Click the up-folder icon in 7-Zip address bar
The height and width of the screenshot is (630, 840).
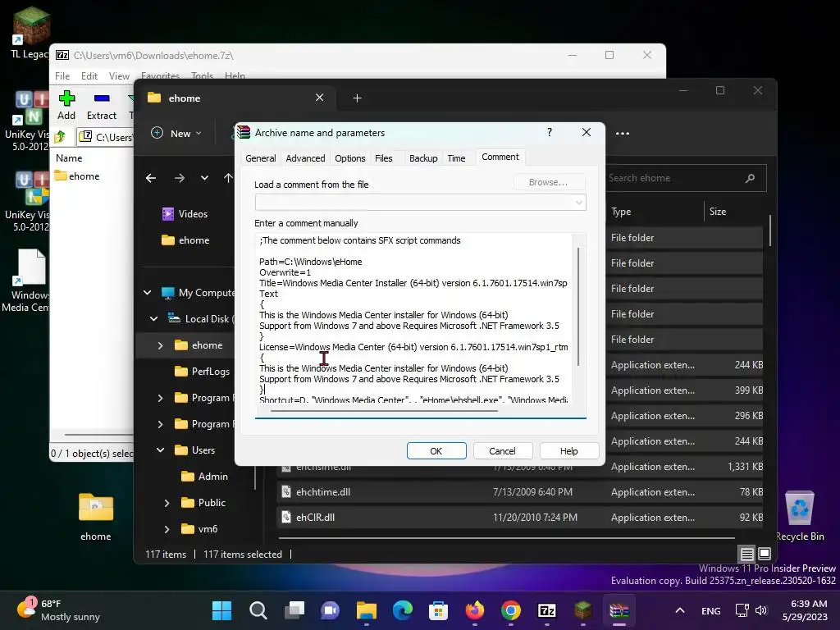pyautogui.click(x=60, y=137)
